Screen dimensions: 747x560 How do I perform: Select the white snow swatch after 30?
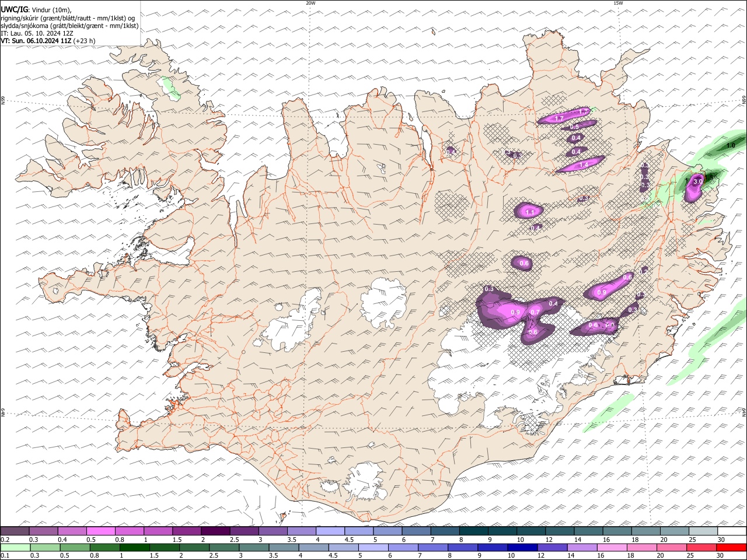coord(731,531)
